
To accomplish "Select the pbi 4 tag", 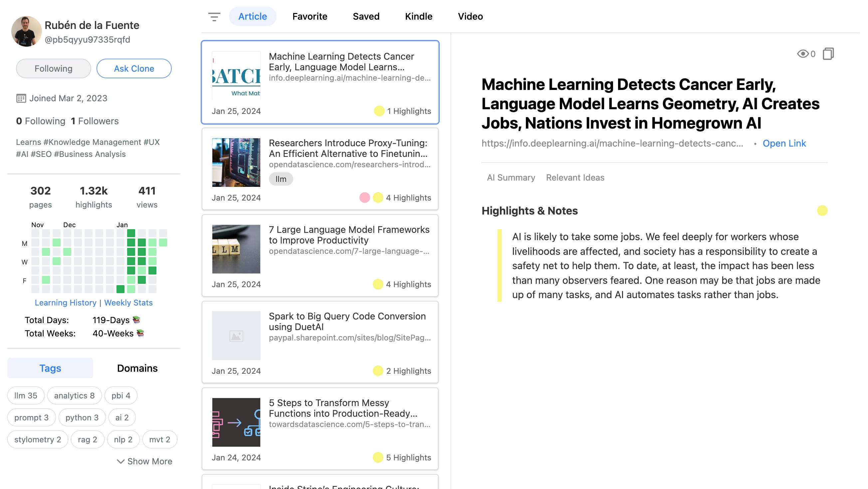I will coord(120,395).
